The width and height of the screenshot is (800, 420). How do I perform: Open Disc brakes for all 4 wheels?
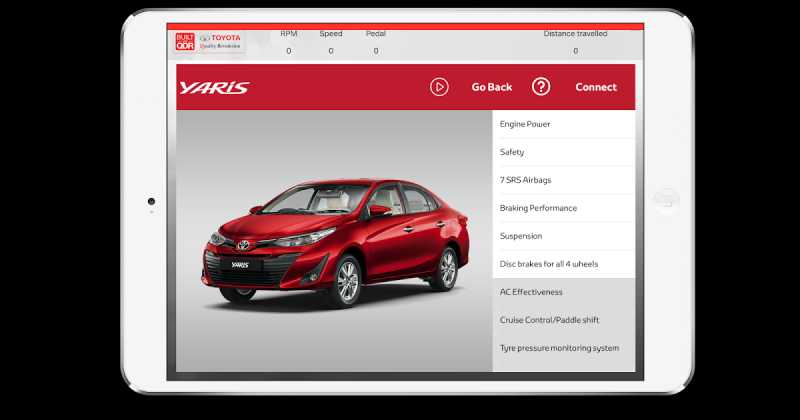[564, 264]
